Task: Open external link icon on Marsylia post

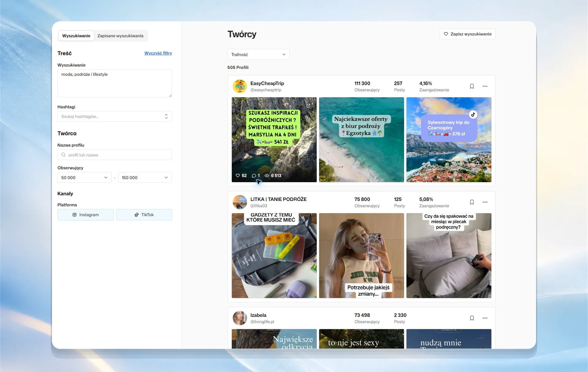Action: 308,106
